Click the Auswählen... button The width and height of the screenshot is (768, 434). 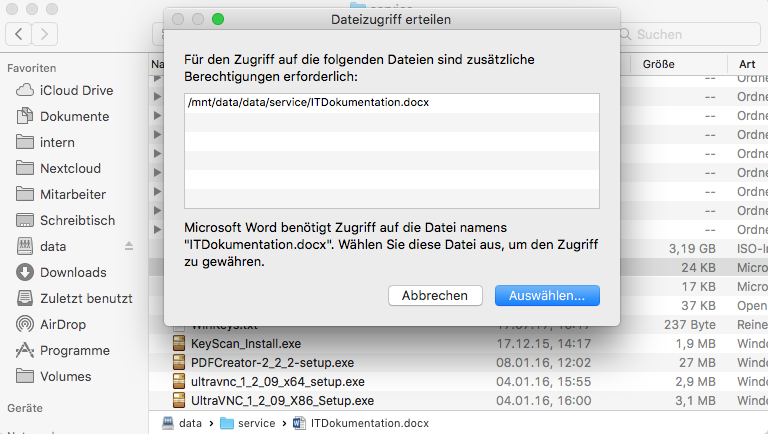547,295
